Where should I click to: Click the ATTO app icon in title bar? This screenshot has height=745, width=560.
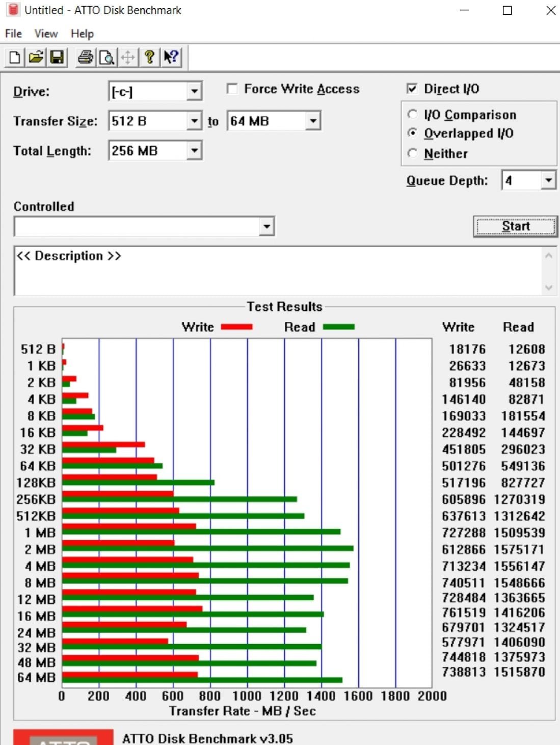pos(13,10)
